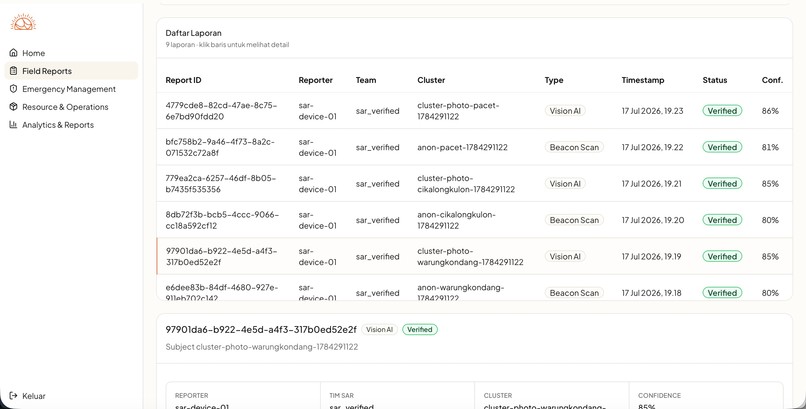Click the Cluster column header
This screenshot has height=409, width=806.
point(431,80)
